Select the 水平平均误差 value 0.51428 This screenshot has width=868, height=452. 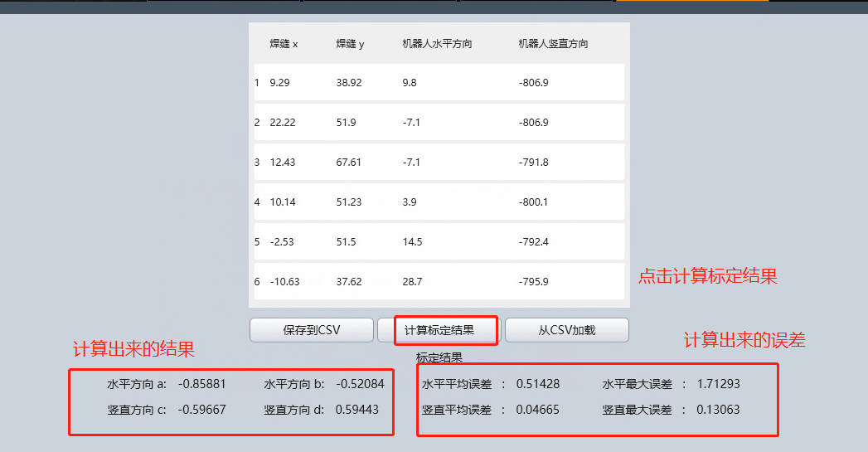(x=538, y=384)
